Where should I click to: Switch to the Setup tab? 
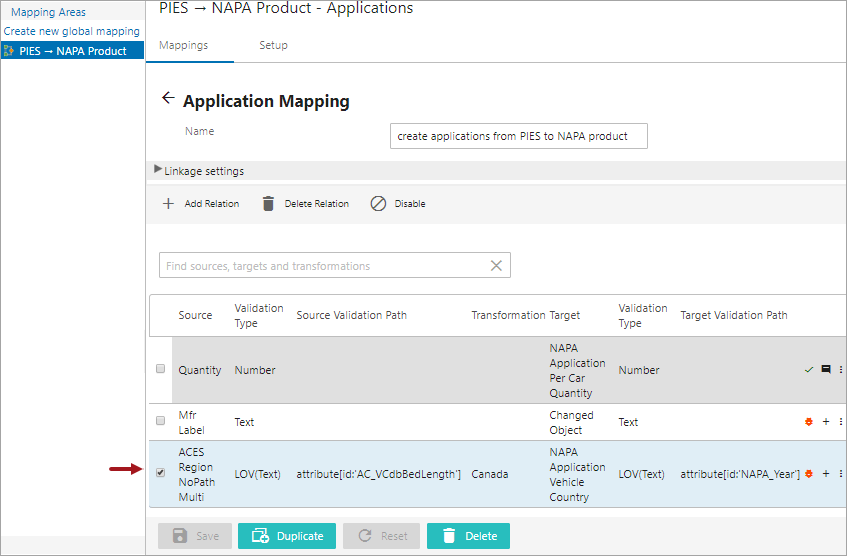[273, 45]
